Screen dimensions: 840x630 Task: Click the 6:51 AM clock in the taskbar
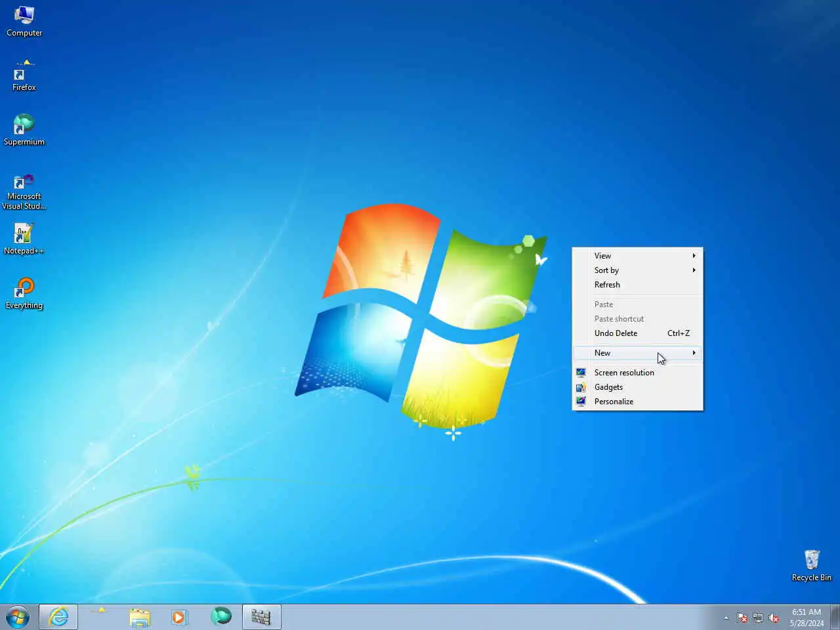pyautogui.click(x=807, y=618)
